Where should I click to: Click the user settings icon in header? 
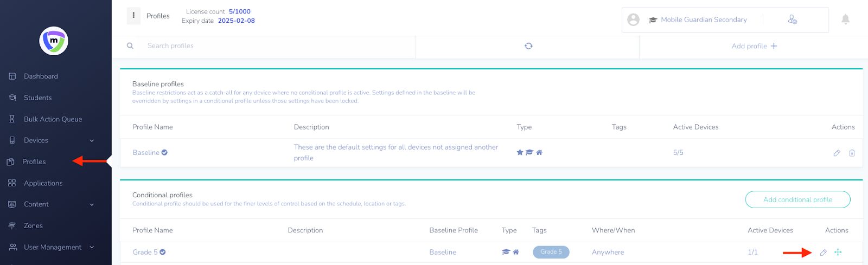coord(792,20)
